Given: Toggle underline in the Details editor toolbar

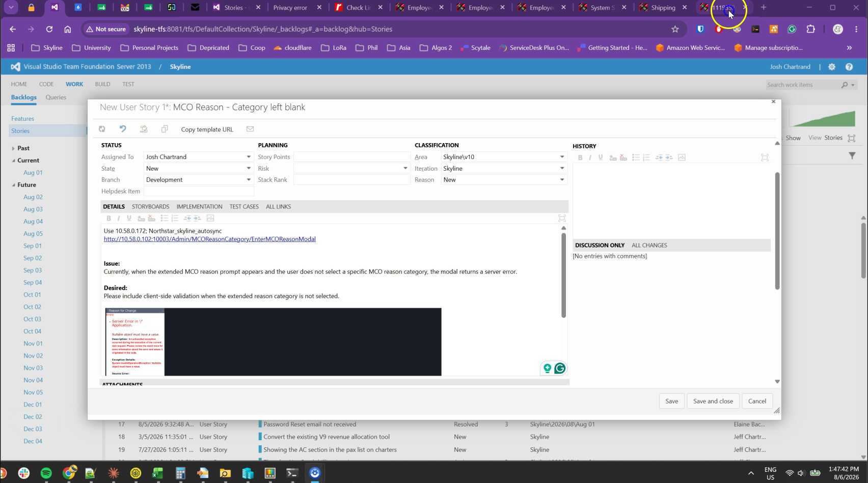Looking at the screenshot, I should point(129,218).
